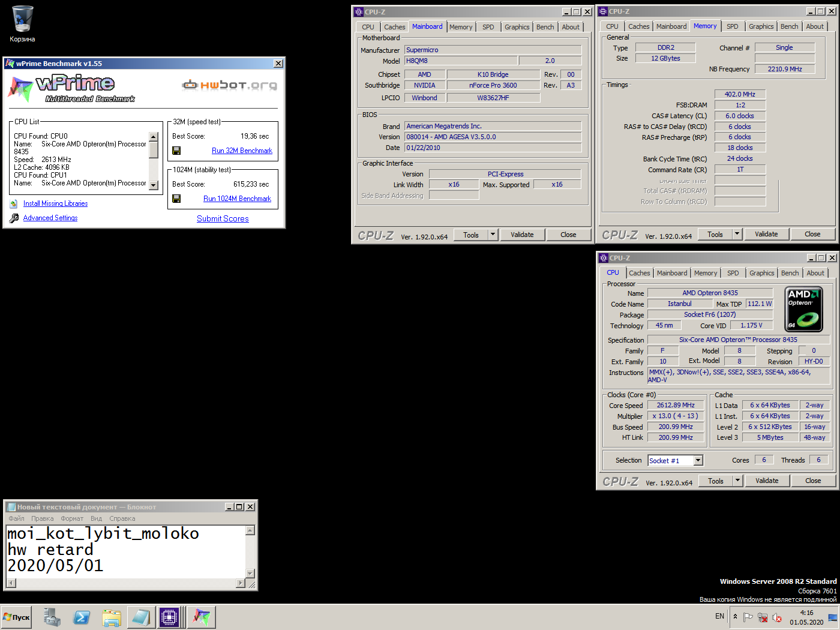The height and width of the screenshot is (630, 840).
Task: Open the Вид menu in Notepad
Action: [x=97, y=518]
